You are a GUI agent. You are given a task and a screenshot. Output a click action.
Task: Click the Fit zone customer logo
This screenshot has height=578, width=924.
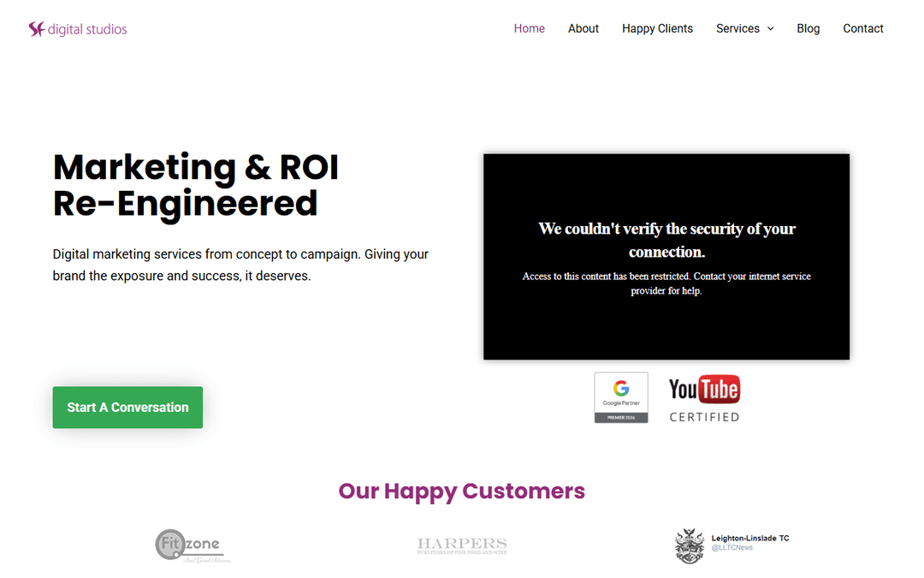(x=192, y=545)
